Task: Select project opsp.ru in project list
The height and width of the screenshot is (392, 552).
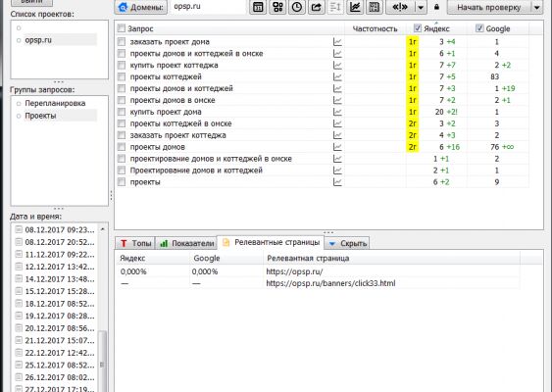Action: pos(38,40)
